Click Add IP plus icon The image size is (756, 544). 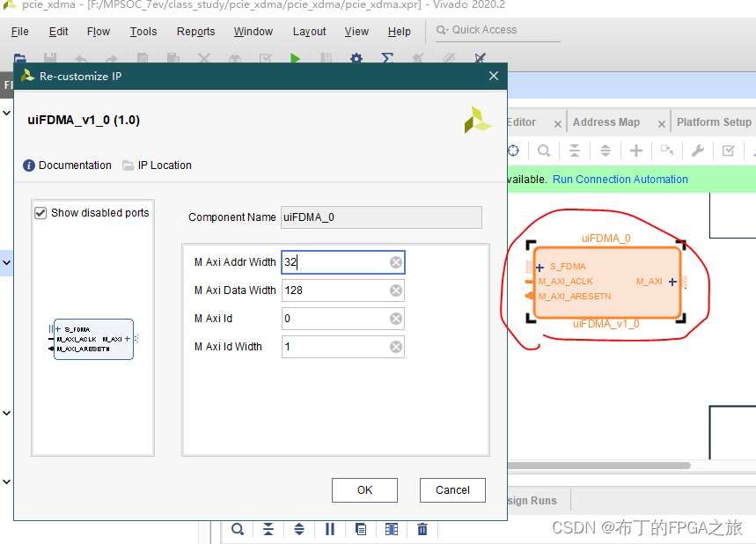[636, 151]
